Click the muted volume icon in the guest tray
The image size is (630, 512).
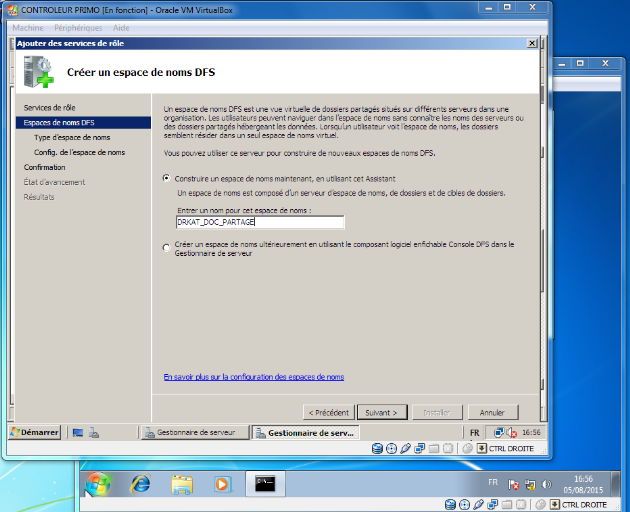click(511, 433)
